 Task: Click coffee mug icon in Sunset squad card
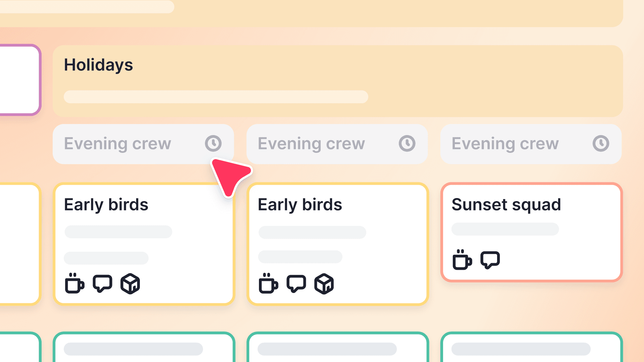point(462,260)
